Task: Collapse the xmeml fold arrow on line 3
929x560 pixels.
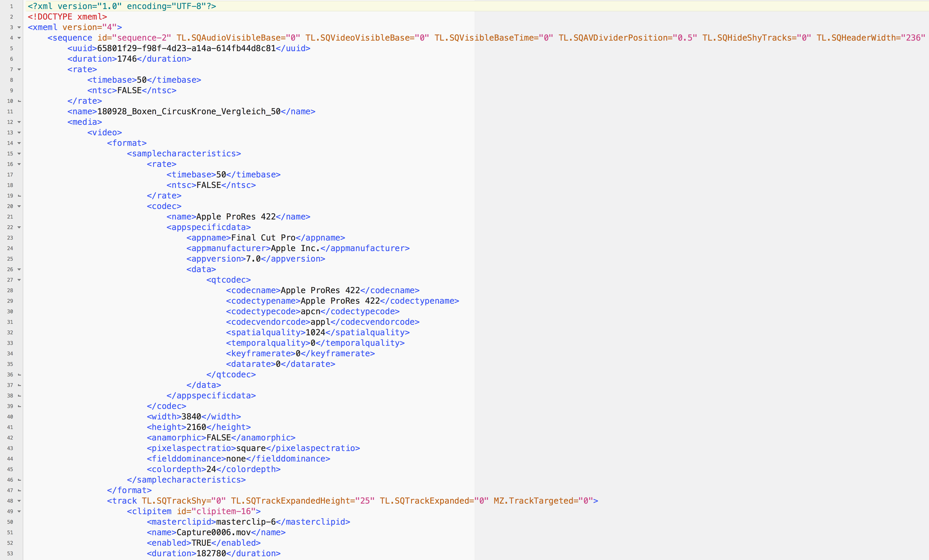Action: coord(19,28)
